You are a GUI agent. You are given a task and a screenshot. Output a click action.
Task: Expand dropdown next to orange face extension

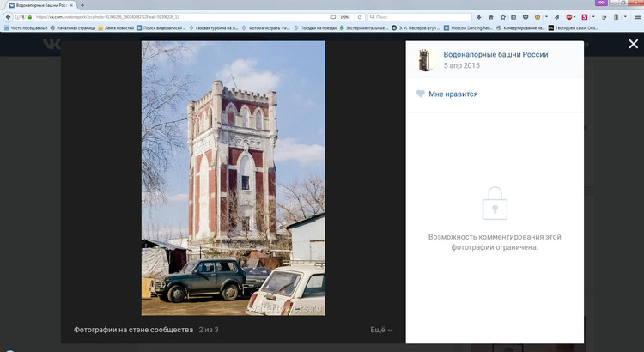point(546,17)
